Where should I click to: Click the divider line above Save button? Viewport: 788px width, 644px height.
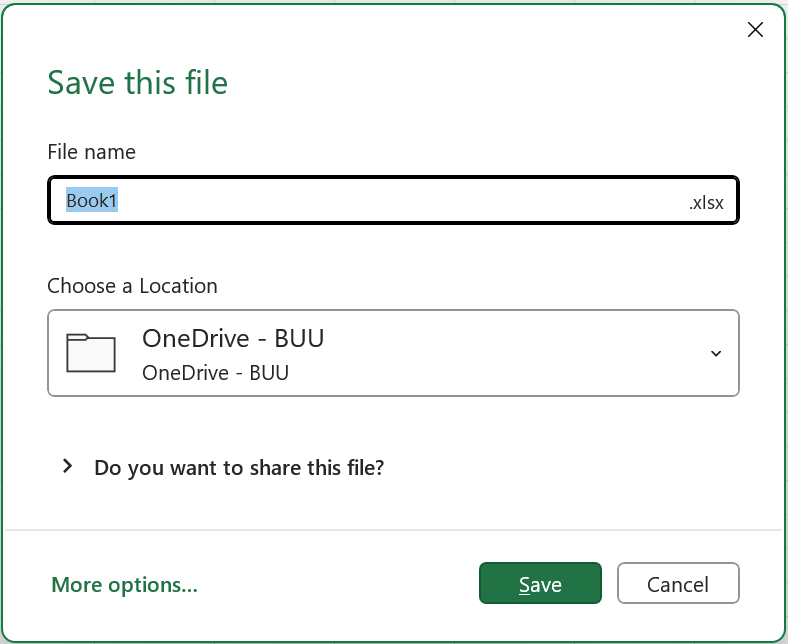(x=394, y=529)
